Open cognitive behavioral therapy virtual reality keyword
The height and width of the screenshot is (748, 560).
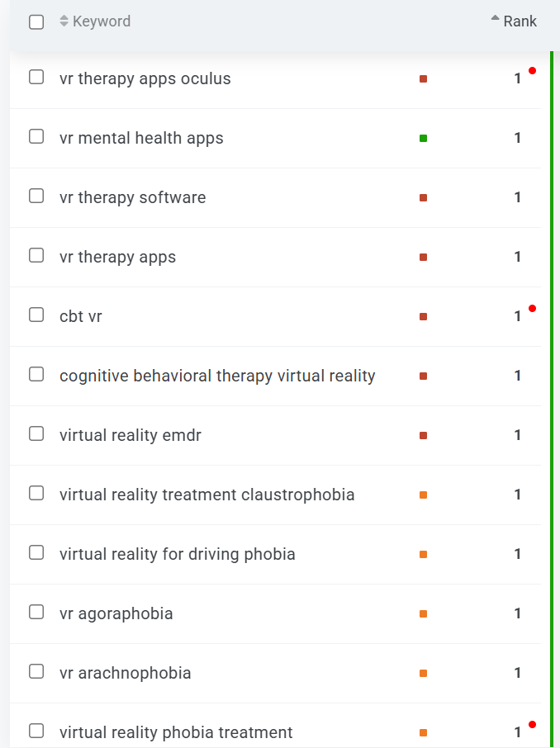coord(217,376)
